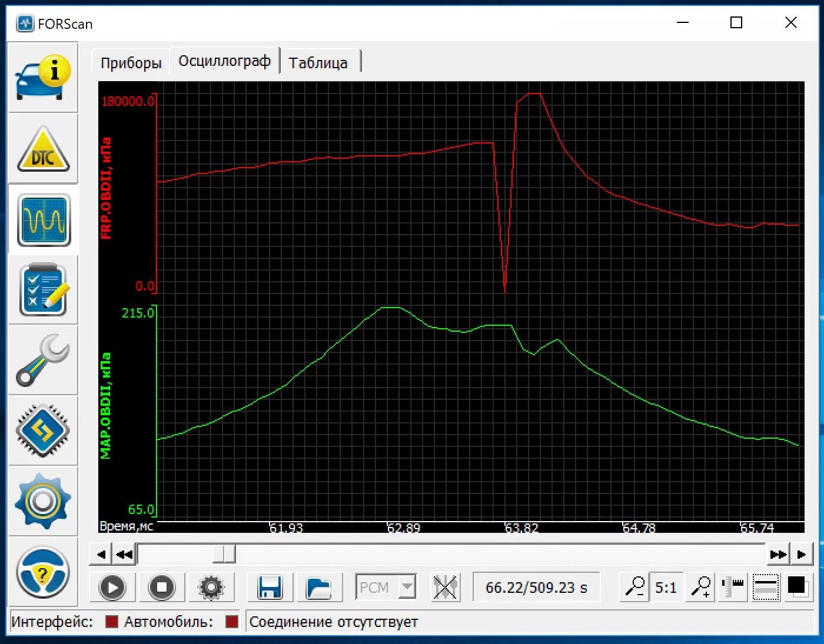Click the 180000.0 red scale value
This screenshot has height=644, width=824.
point(128,101)
